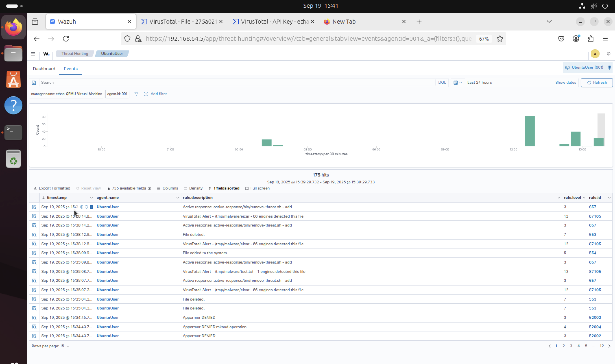Screen dimensions: 615x364
Task: Click the filter-for-value plus icon in first timestamp cell
Action: pos(82,207)
